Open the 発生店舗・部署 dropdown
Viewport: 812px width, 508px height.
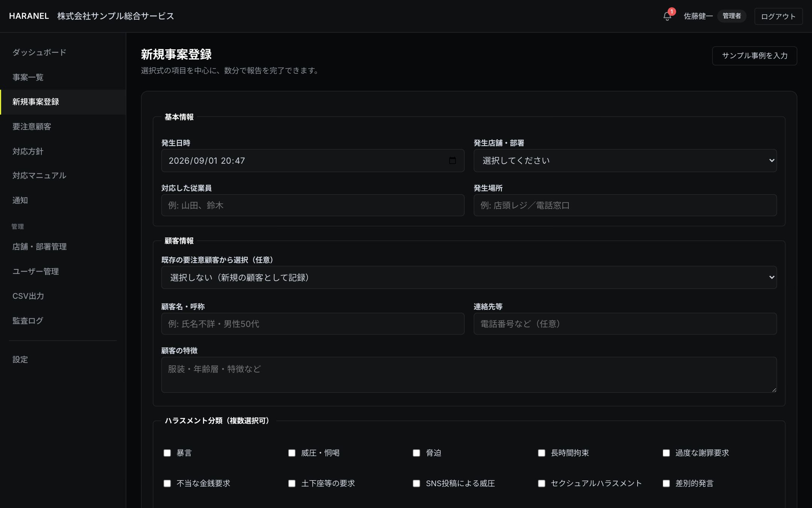click(x=625, y=161)
